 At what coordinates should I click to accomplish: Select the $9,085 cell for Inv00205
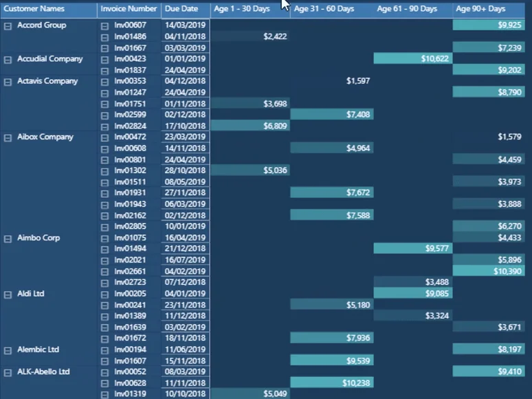[413, 293]
